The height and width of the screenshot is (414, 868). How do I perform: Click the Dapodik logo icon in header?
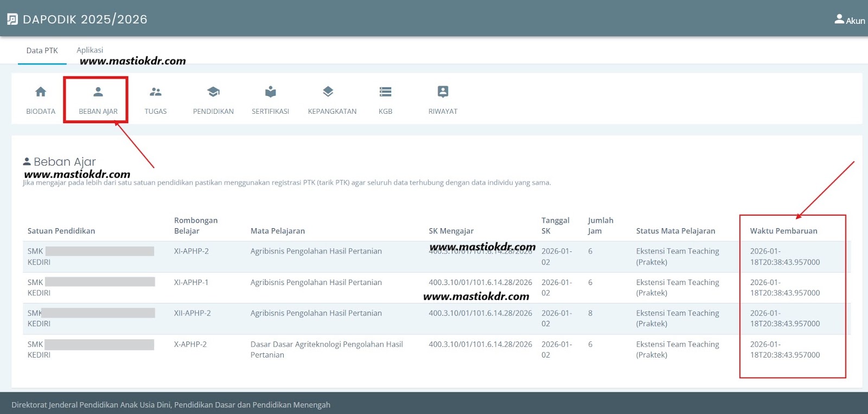[12, 20]
